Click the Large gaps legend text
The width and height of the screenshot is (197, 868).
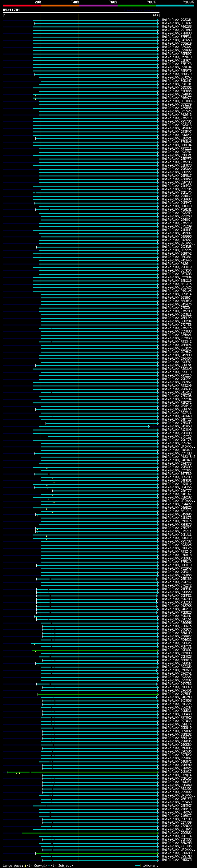coord(13,865)
